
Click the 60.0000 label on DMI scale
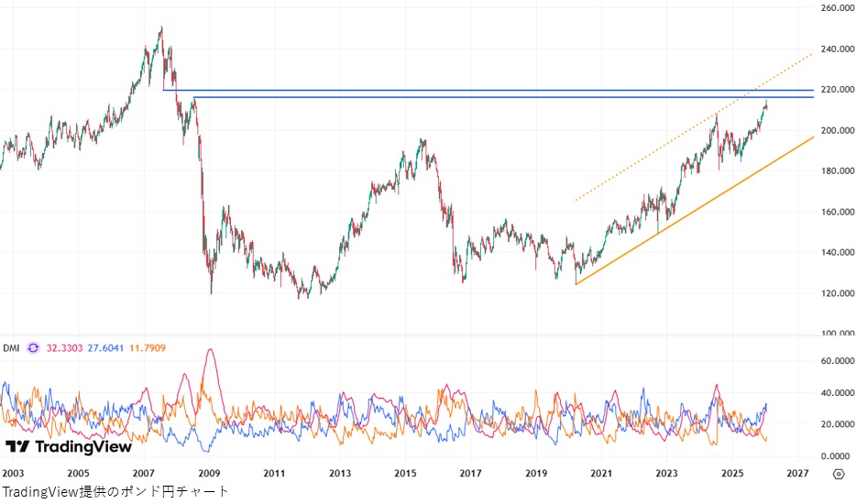click(x=838, y=362)
